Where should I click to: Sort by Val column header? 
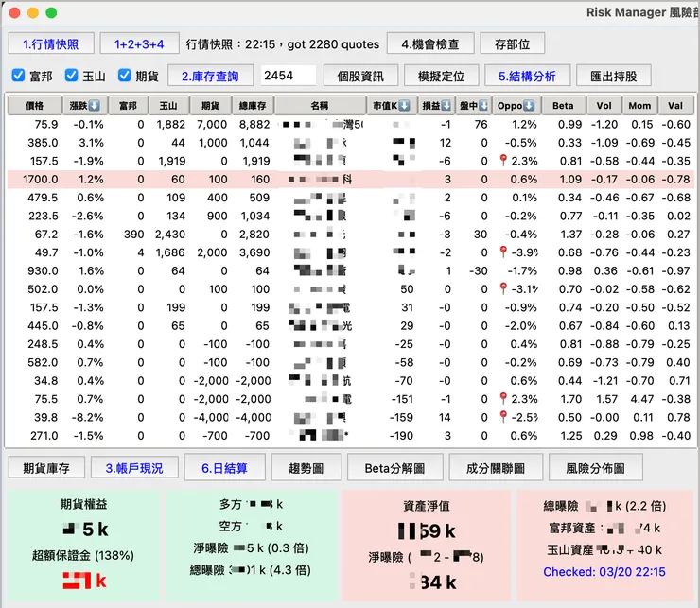(675, 105)
